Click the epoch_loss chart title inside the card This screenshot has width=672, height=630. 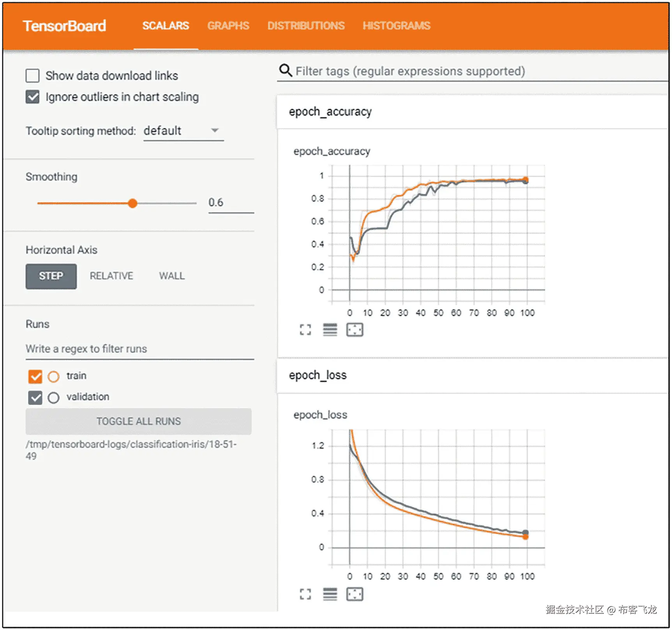coord(320,415)
